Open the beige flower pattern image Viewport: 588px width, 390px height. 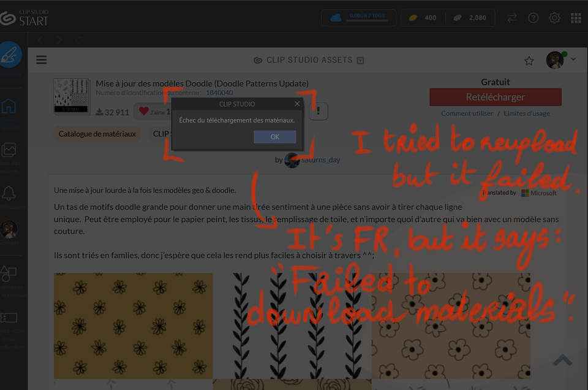tap(451, 326)
